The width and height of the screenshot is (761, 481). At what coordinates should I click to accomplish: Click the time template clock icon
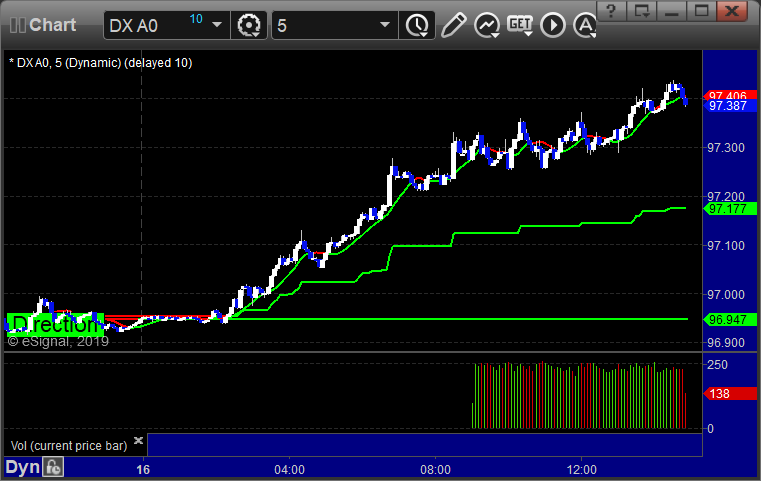[x=414, y=24]
